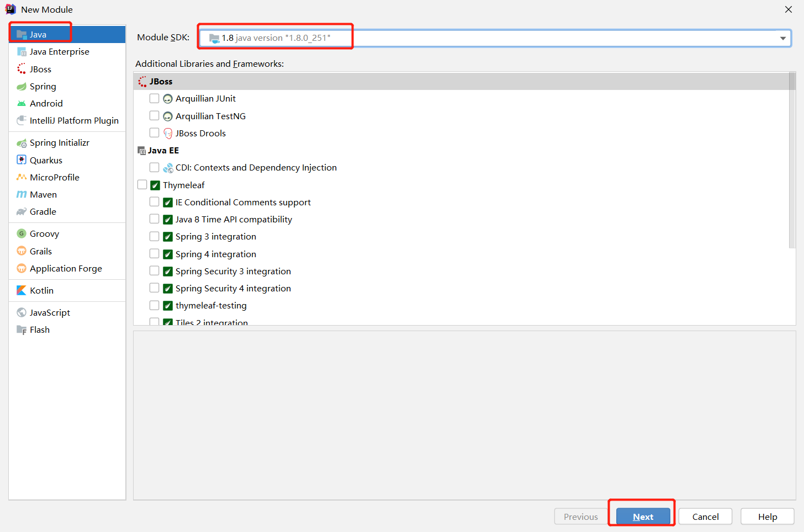Pick the Grails icon
804x532 pixels.
[22, 251]
